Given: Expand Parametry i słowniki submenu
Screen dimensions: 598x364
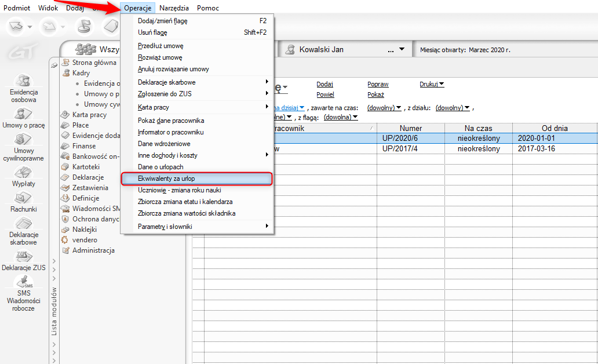Looking at the screenshot, I should [267, 225].
